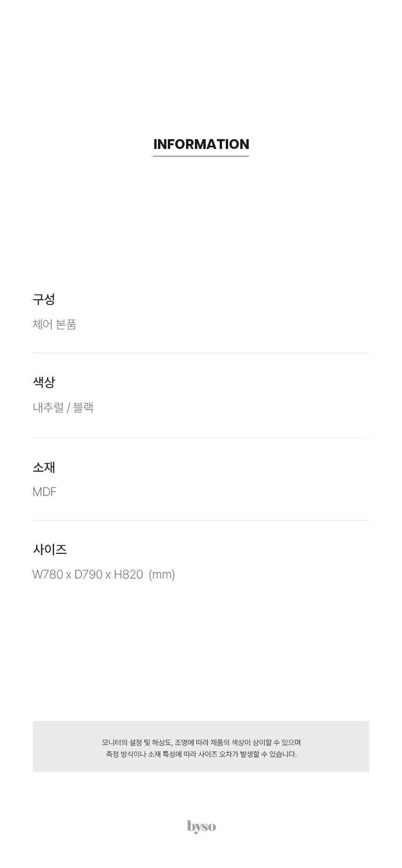
Task: Click the 측정 방식이나 notice line
Action: click(201, 754)
